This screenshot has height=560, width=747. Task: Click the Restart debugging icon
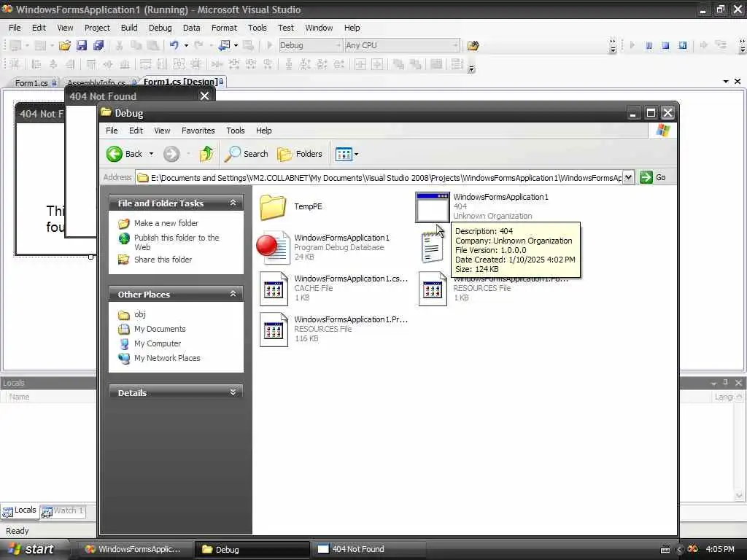click(683, 45)
